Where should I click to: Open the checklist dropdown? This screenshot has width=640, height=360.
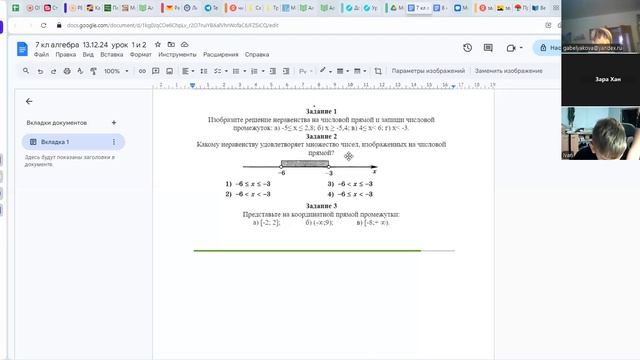coord(220,71)
